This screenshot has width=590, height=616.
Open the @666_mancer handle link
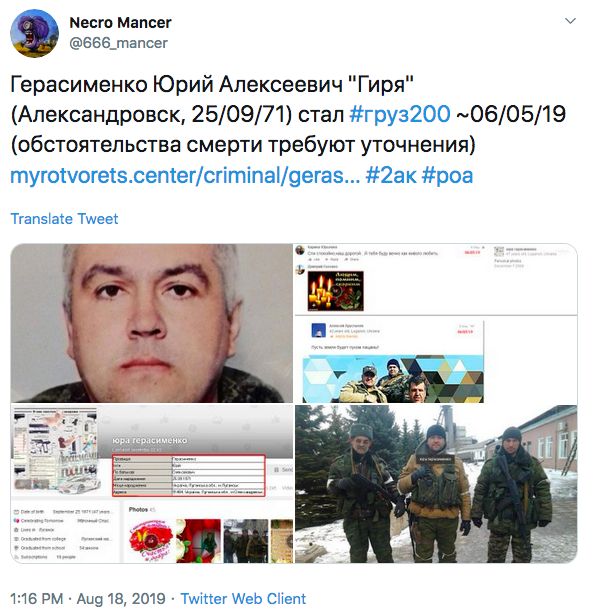[x=118, y=43]
